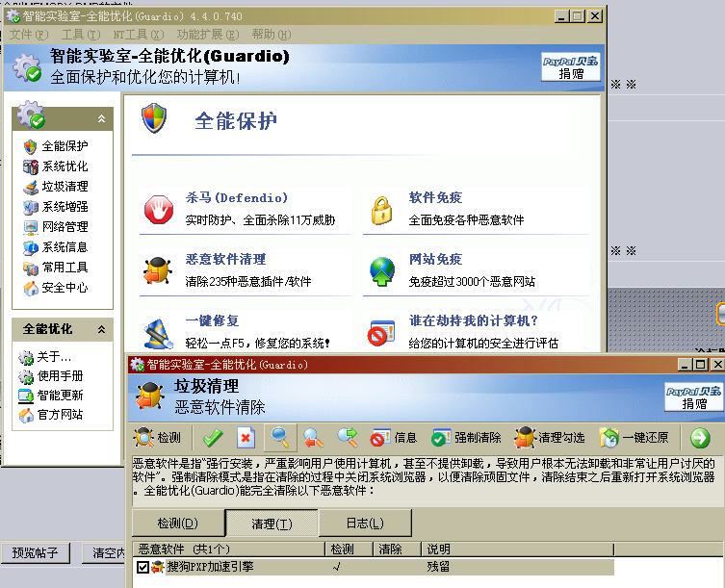725x588 pixels.
Task: Select 系统优化 sidebar item
Action: (65, 166)
